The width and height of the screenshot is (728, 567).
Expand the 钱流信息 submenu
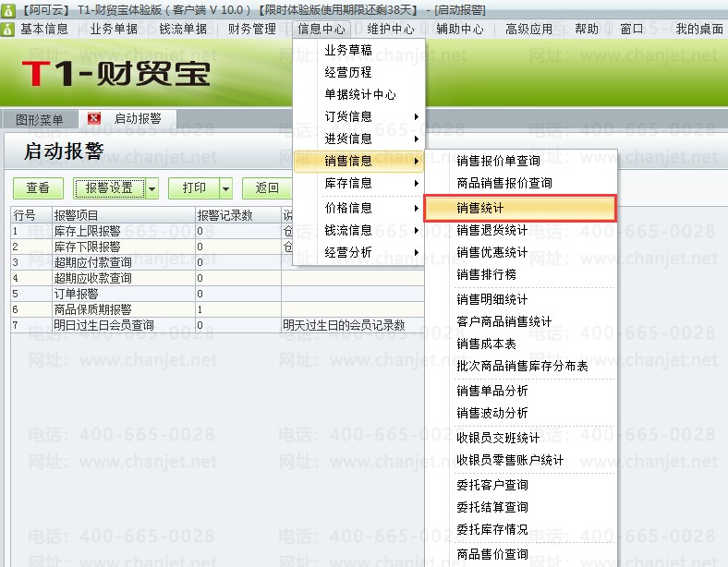tap(359, 230)
